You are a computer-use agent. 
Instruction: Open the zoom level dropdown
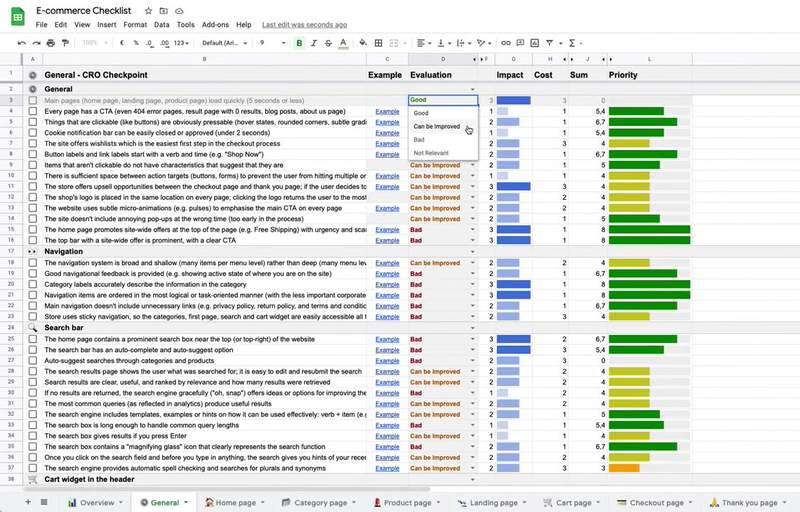[95, 43]
